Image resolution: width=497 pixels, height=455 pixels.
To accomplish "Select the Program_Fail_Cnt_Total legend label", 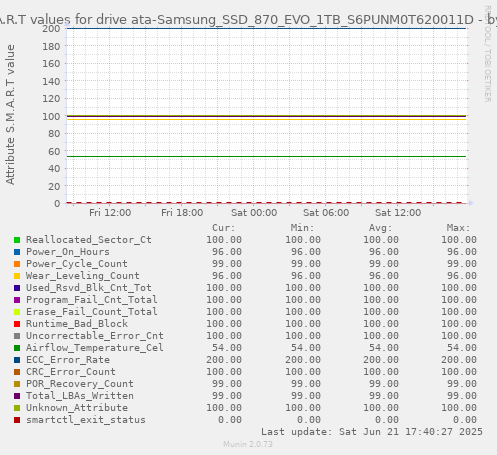I will pos(92,300).
